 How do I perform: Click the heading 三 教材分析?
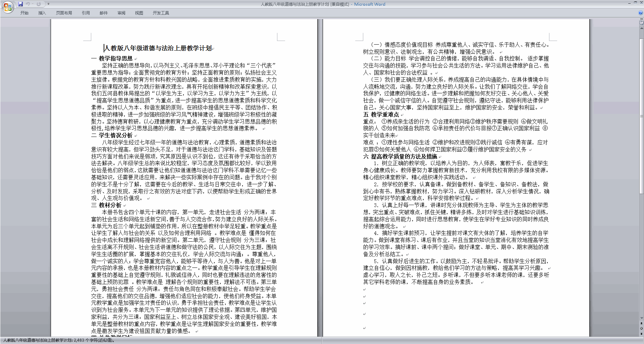(x=106, y=205)
